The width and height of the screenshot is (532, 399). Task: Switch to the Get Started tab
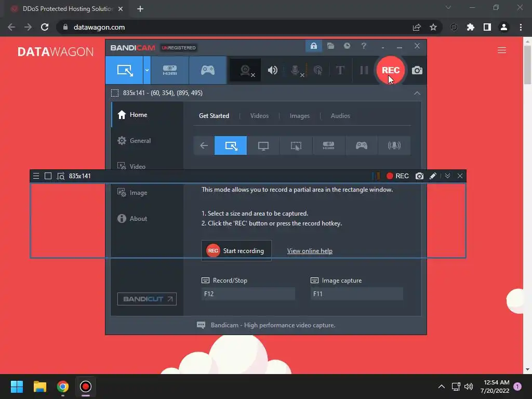click(x=214, y=116)
